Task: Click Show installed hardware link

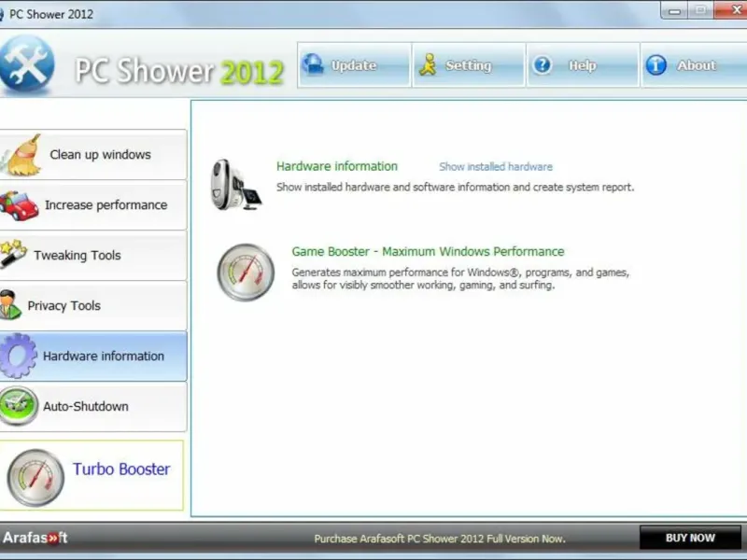Action: (496, 167)
